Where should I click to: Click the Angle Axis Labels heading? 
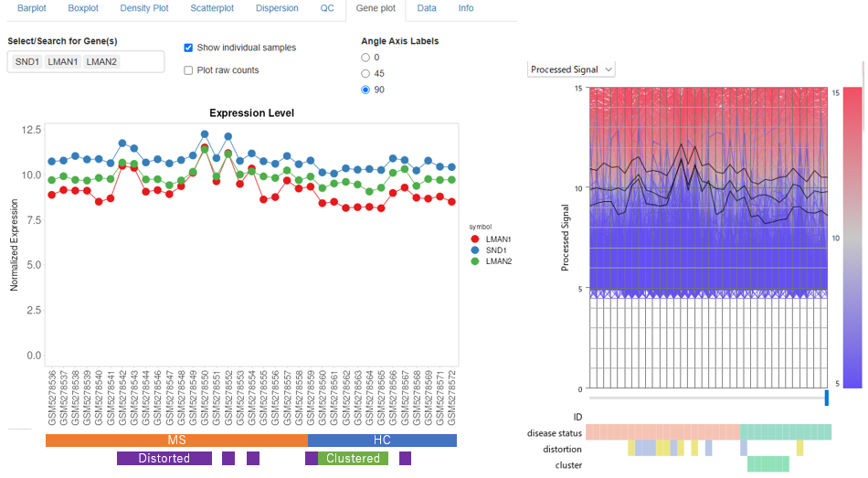tap(399, 41)
